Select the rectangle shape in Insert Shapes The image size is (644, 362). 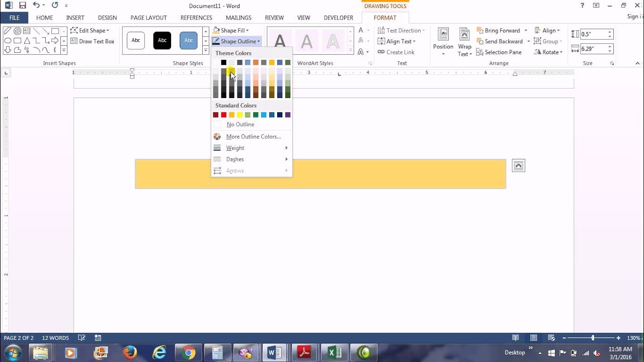(55, 31)
